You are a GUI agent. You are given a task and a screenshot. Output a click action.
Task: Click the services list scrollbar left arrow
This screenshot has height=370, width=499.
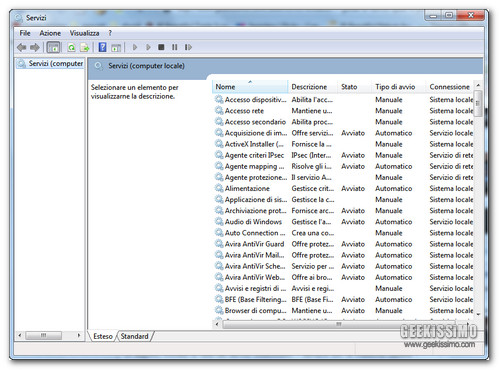(x=217, y=324)
